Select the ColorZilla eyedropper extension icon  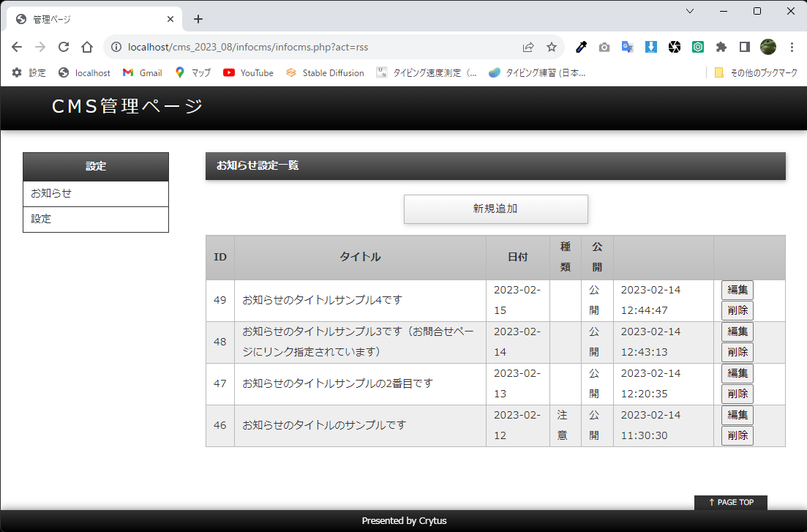tap(581, 47)
